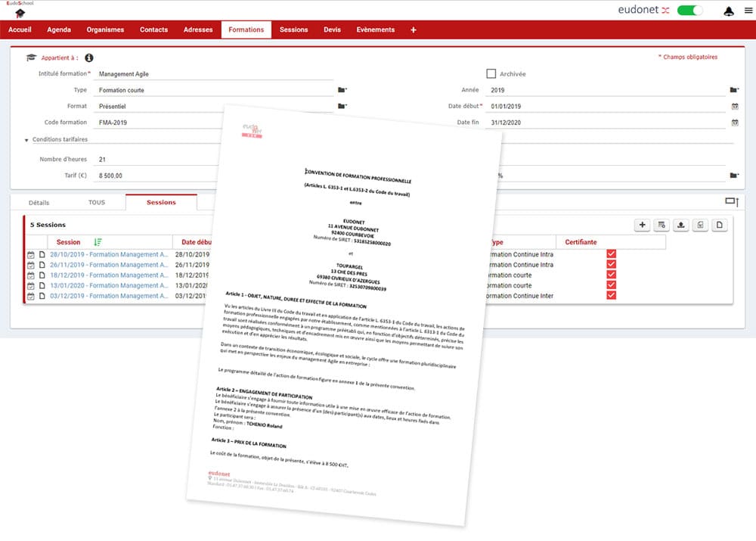Image resolution: width=756 pixels, height=541 pixels.
Task: Switch to the Contacts tab
Action: tap(153, 30)
